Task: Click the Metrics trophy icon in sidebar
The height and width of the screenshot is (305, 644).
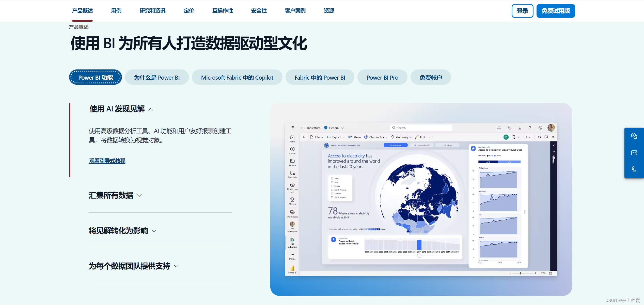Action: click(292, 200)
